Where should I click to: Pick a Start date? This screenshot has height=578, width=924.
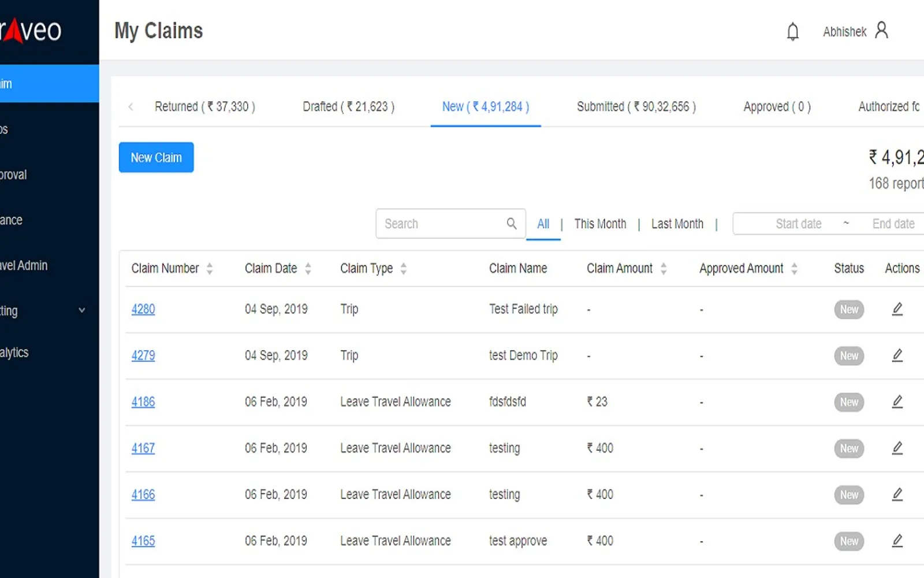click(x=799, y=224)
